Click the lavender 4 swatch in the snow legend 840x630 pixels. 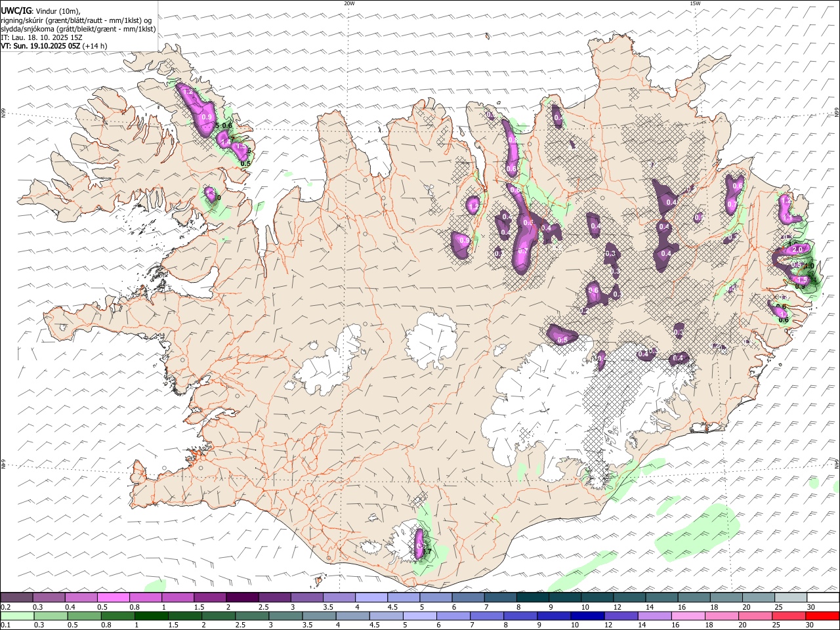pyautogui.click(x=371, y=598)
